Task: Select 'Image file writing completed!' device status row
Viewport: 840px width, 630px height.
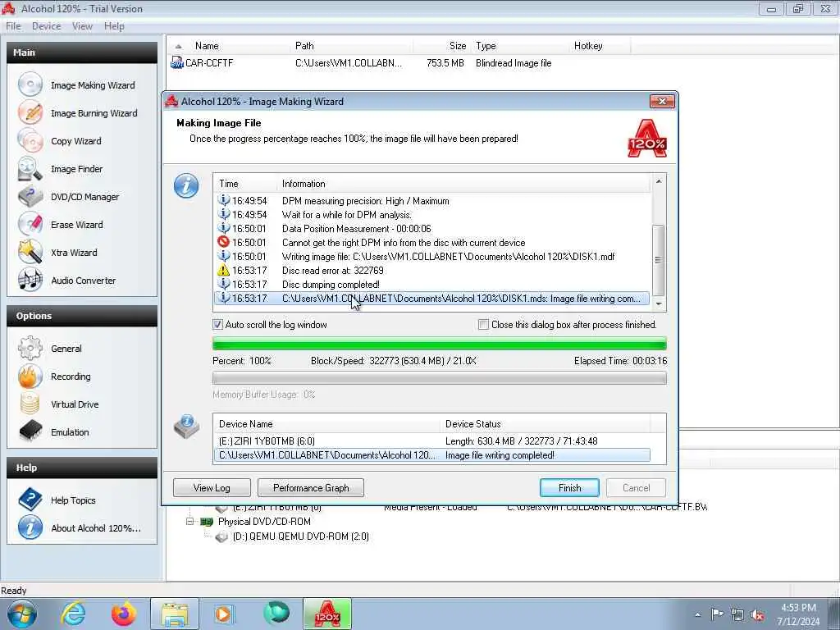Action: coord(432,454)
